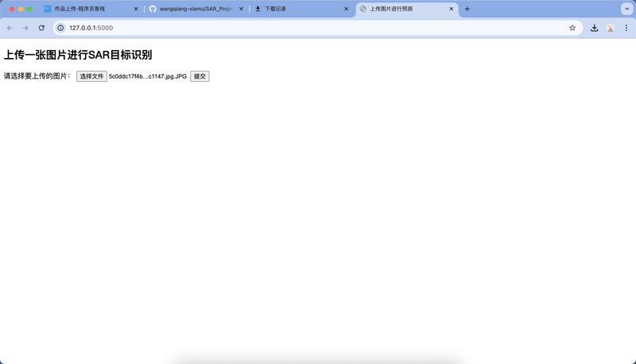
Task: Switch to the 作品上传-程序员客栈 tab
Action: point(91,9)
